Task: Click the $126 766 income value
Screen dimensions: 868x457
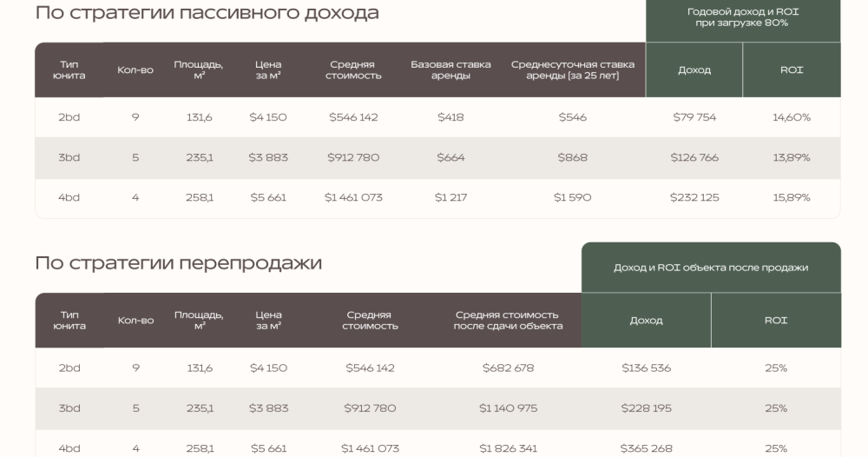Action: click(x=694, y=157)
